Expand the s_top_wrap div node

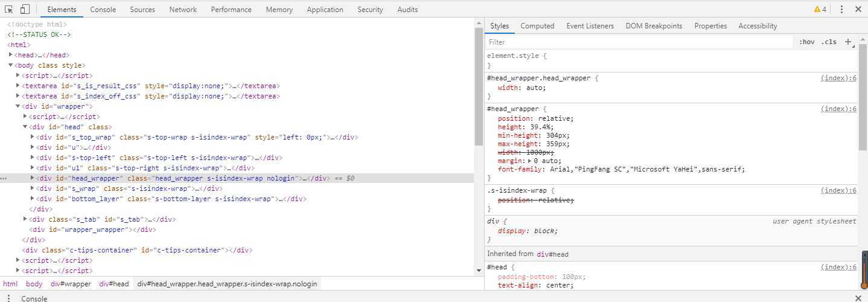[33, 137]
